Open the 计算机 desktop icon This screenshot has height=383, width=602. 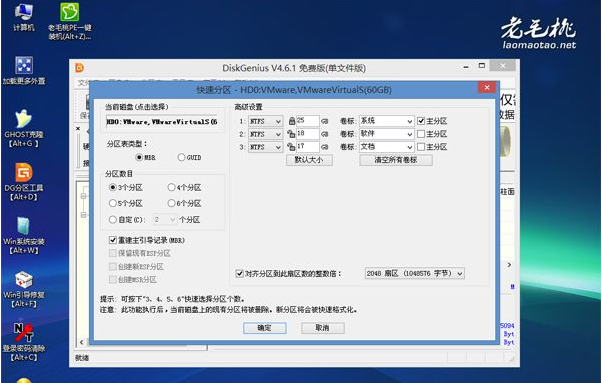tap(24, 17)
